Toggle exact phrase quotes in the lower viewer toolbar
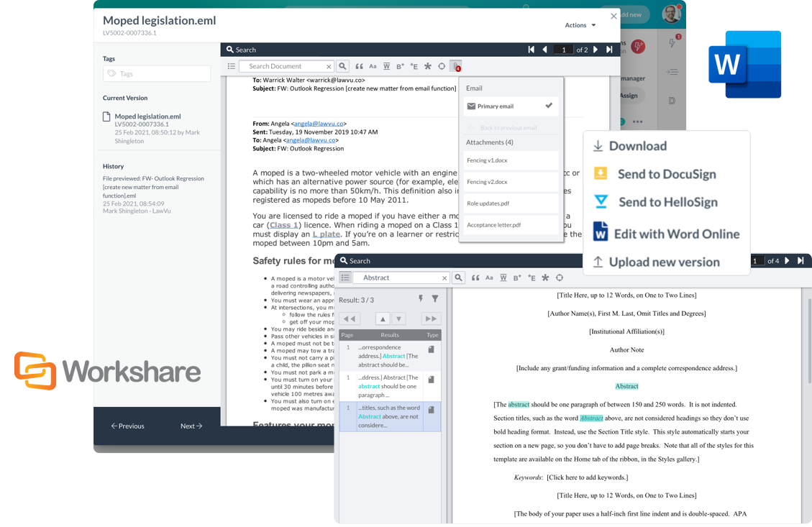 [475, 278]
